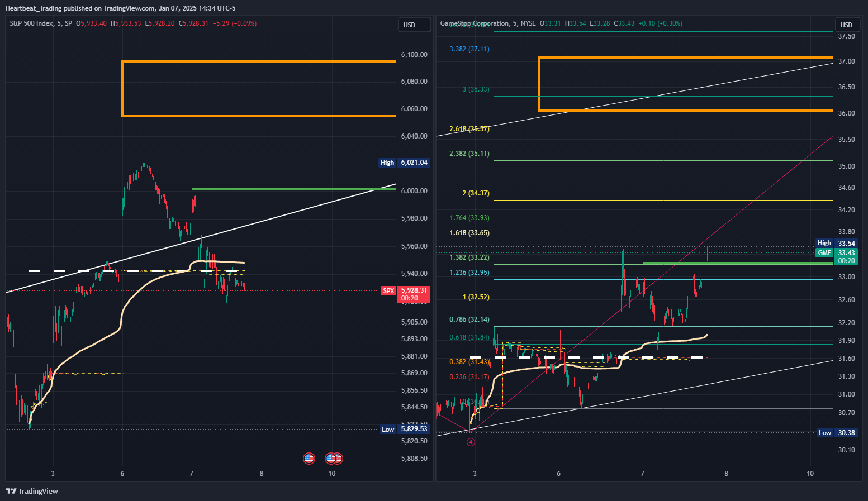Viewport: 868px width, 501px height.
Task: Click the GameStop Corporation symbol title
Action: point(488,23)
